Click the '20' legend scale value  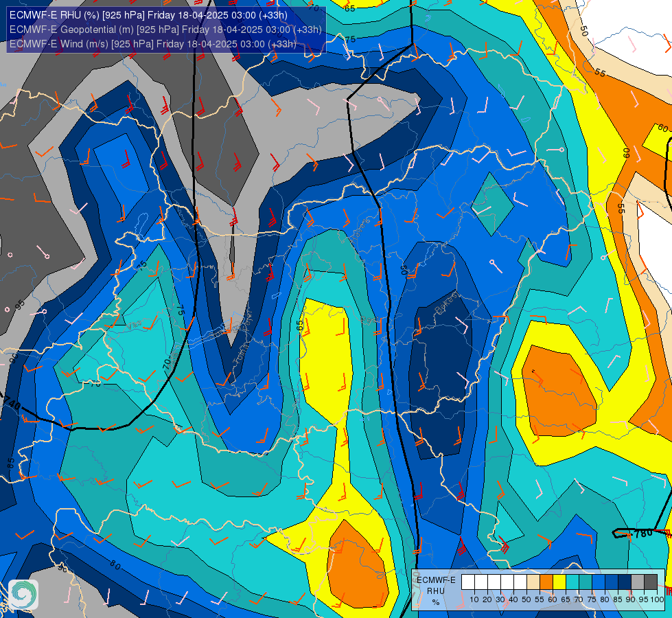(x=487, y=599)
